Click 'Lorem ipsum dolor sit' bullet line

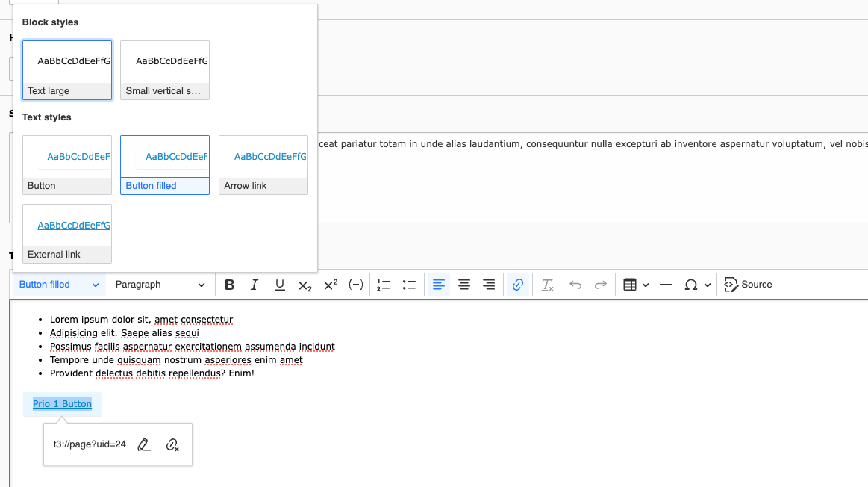point(141,320)
